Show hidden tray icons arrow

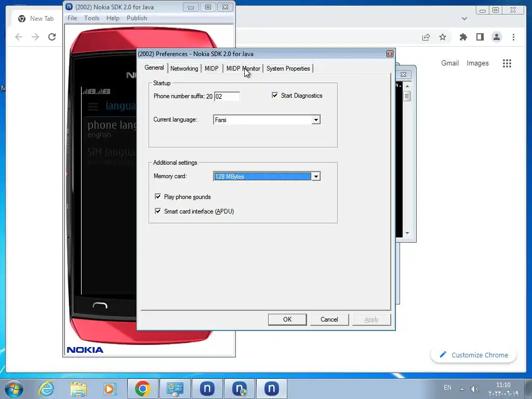pyautogui.click(x=462, y=389)
